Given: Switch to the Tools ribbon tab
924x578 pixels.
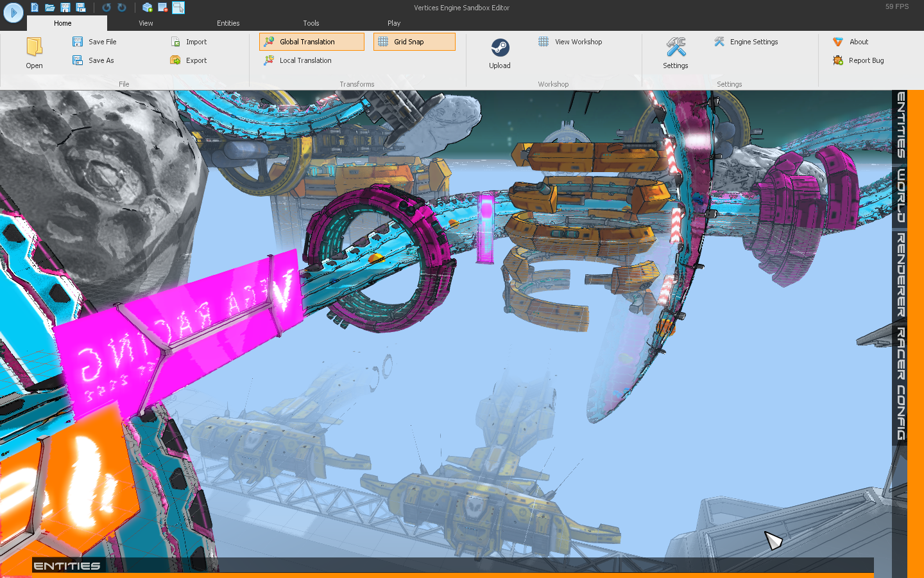Looking at the screenshot, I should point(311,23).
